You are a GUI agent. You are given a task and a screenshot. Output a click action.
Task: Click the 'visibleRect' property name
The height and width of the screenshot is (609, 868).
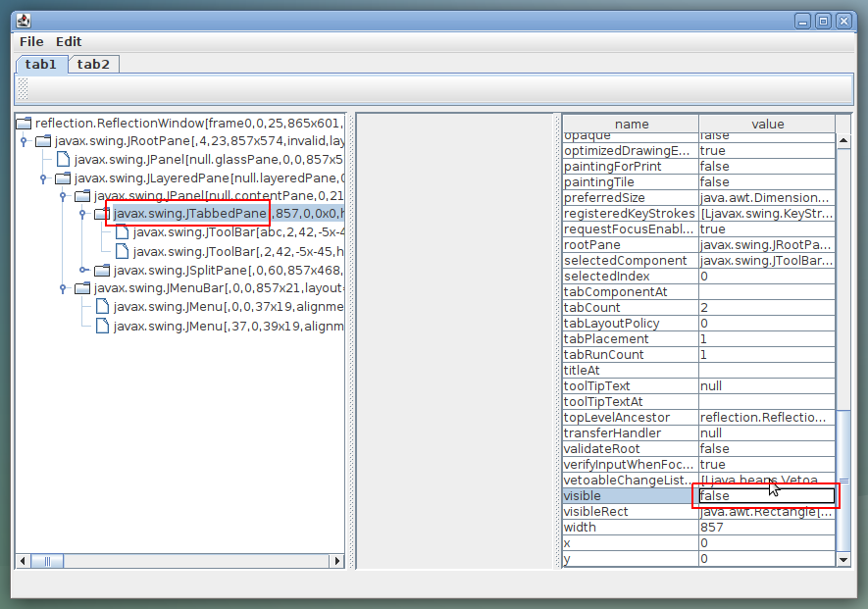click(595, 512)
